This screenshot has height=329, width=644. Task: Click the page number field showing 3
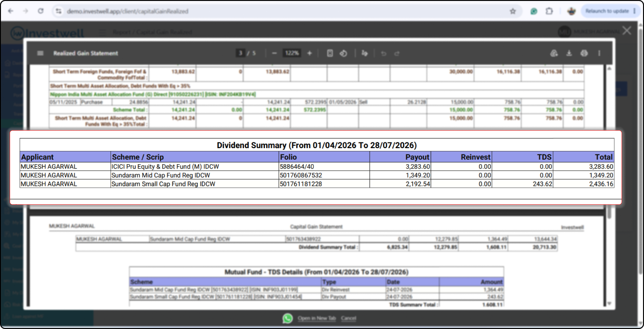[x=241, y=53]
